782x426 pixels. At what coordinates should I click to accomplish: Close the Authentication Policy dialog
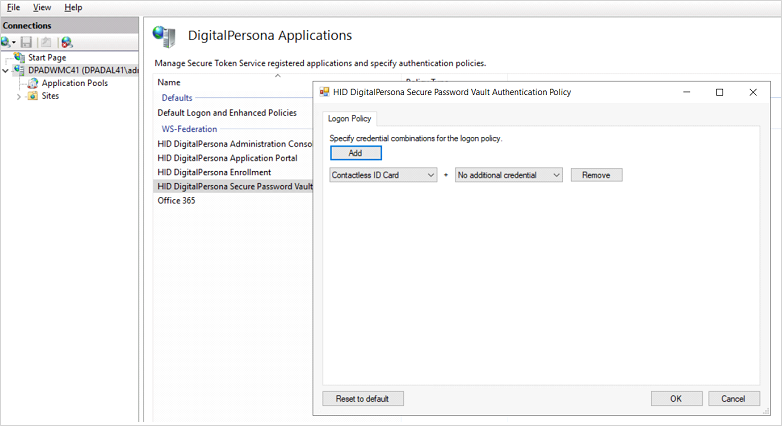[x=753, y=92]
